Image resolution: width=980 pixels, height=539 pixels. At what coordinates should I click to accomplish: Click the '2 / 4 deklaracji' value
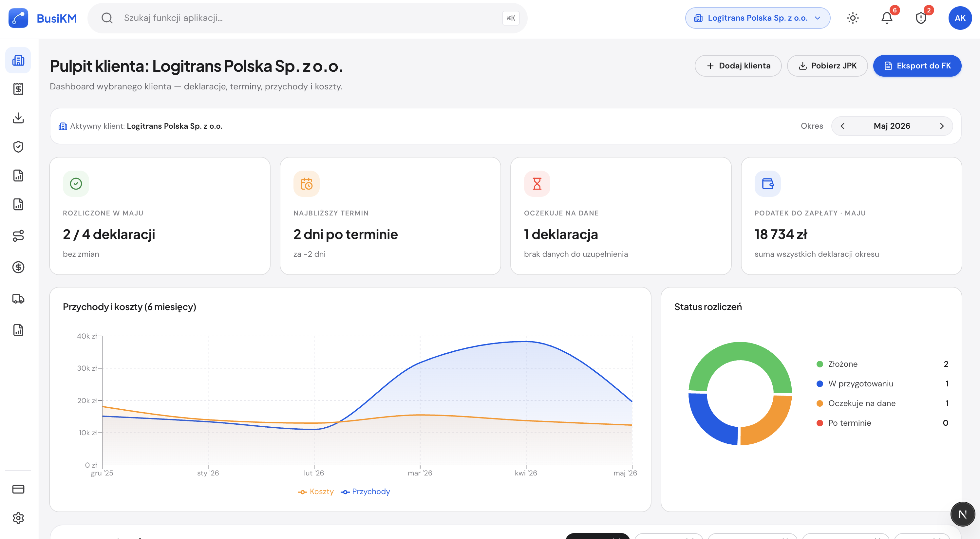tap(109, 234)
